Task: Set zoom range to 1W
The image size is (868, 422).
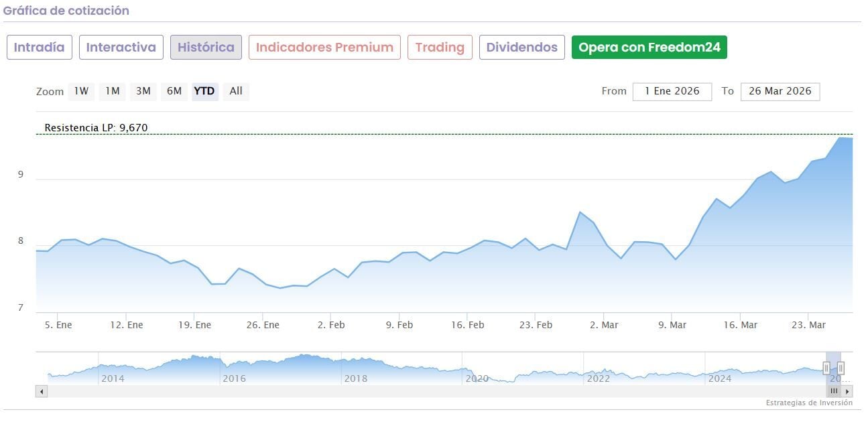Action: click(x=81, y=91)
